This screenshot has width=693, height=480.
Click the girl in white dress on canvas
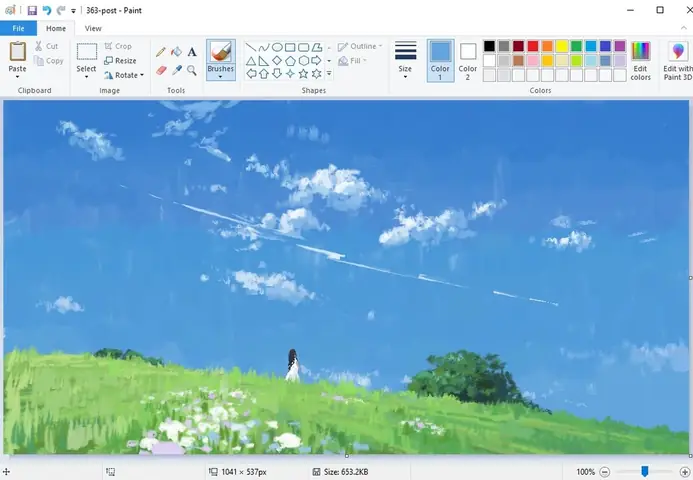coord(293,366)
